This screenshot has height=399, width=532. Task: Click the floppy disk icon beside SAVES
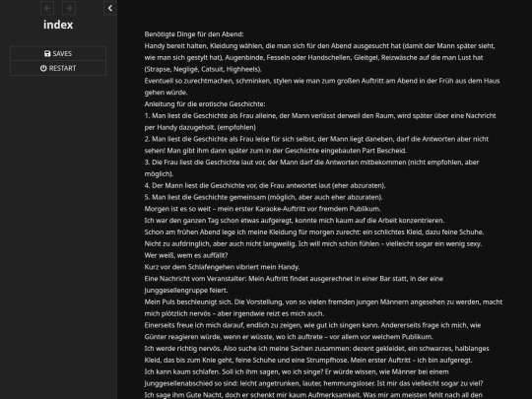point(47,53)
